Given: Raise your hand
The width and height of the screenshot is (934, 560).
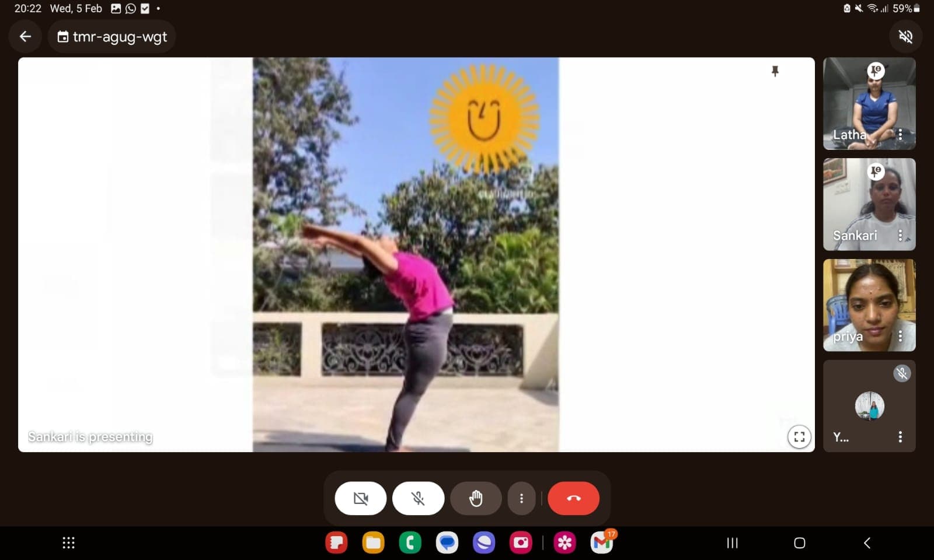Looking at the screenshot, I should click(x=476, y=498).
